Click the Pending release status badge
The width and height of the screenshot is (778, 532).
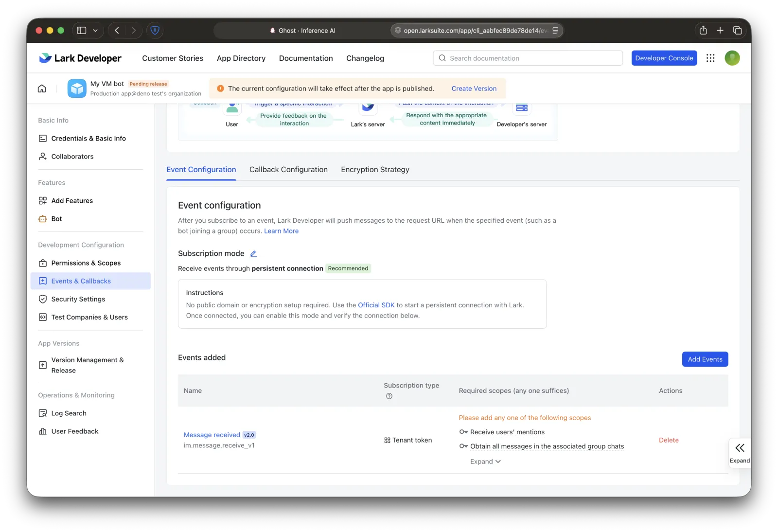click(148, 84)
